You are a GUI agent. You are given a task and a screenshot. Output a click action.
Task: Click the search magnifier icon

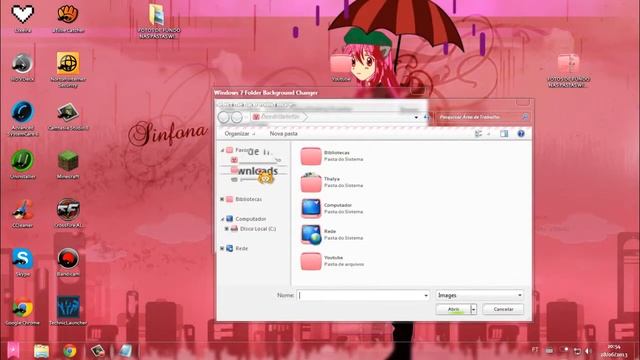click(x=525, y=117)
